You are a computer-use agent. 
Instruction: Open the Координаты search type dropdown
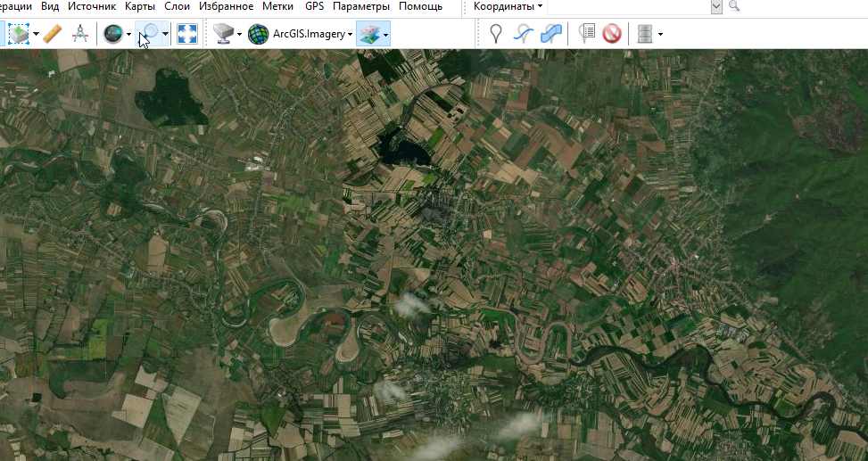coord(508,6)
